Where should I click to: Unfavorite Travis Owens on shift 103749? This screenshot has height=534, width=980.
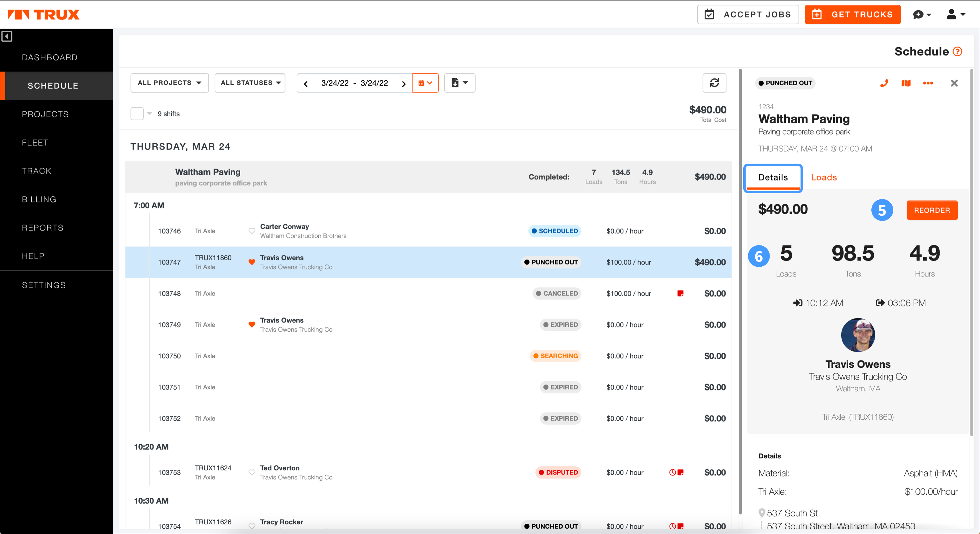pos(251,324)
